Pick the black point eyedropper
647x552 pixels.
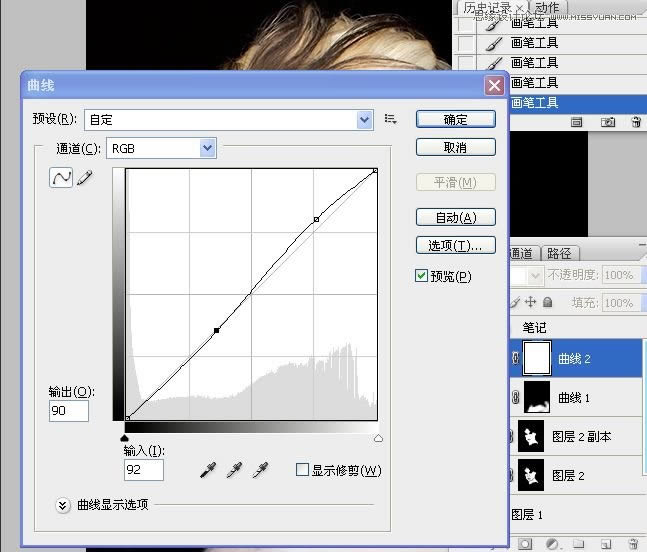tap(209, 469)
